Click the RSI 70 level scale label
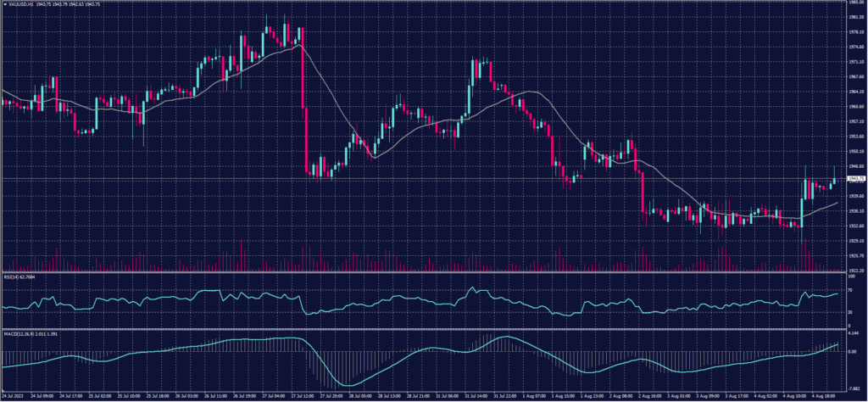The width and height of the screenshot is (868, 402). (851, 290)
